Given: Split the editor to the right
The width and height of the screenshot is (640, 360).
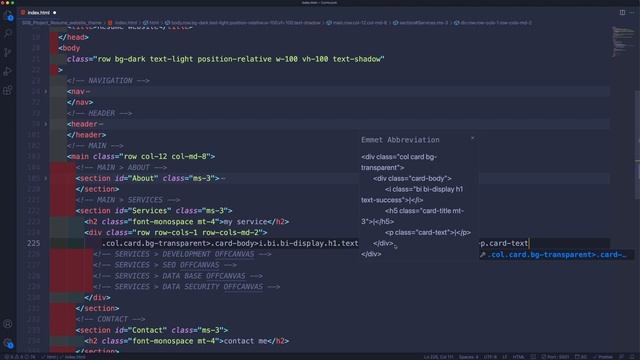Looking at the screenshot, I should 622,13.
